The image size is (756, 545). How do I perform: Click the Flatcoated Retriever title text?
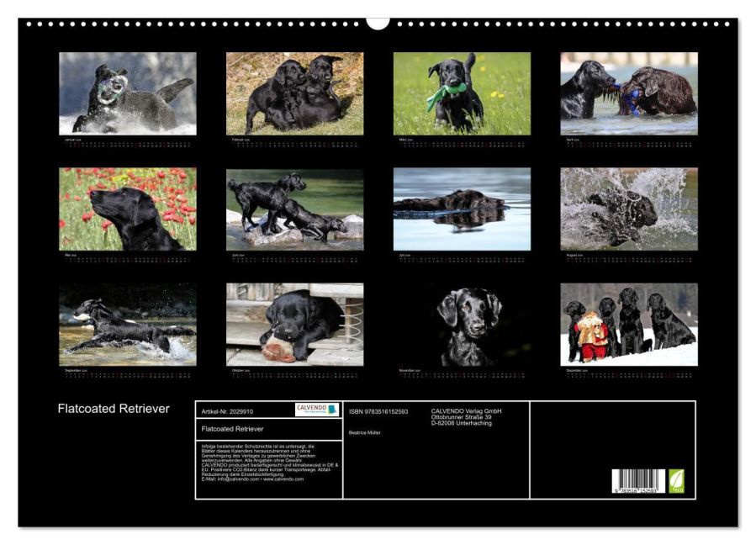click(x=114, y=409)
